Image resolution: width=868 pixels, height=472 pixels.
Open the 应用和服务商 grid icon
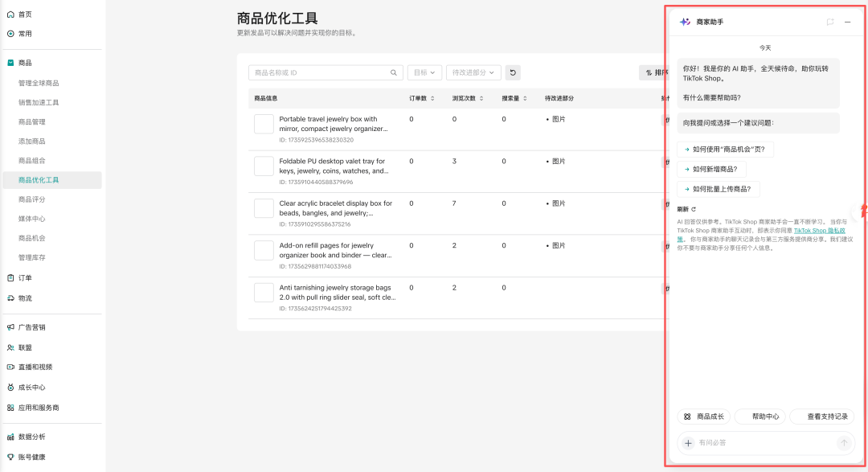10,407
